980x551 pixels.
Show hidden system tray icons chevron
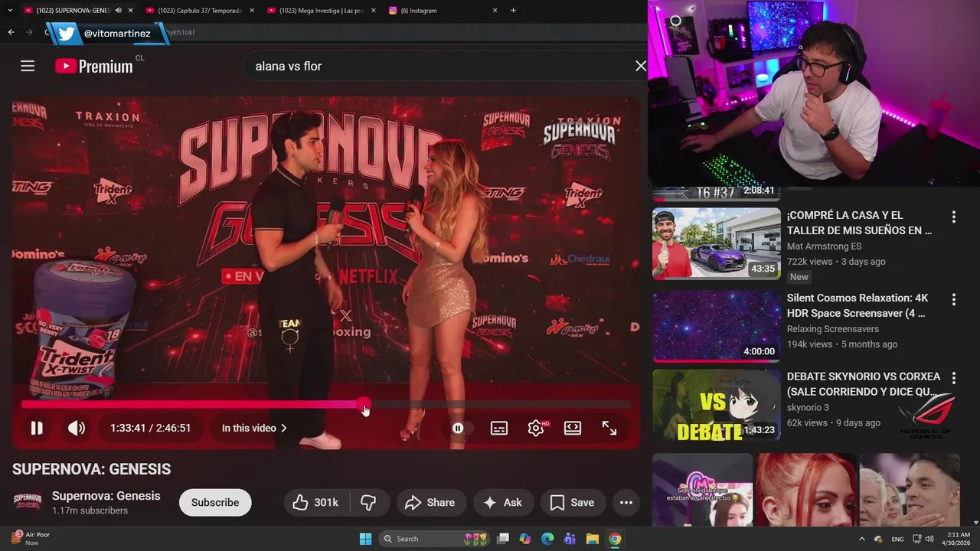[862, 540]
